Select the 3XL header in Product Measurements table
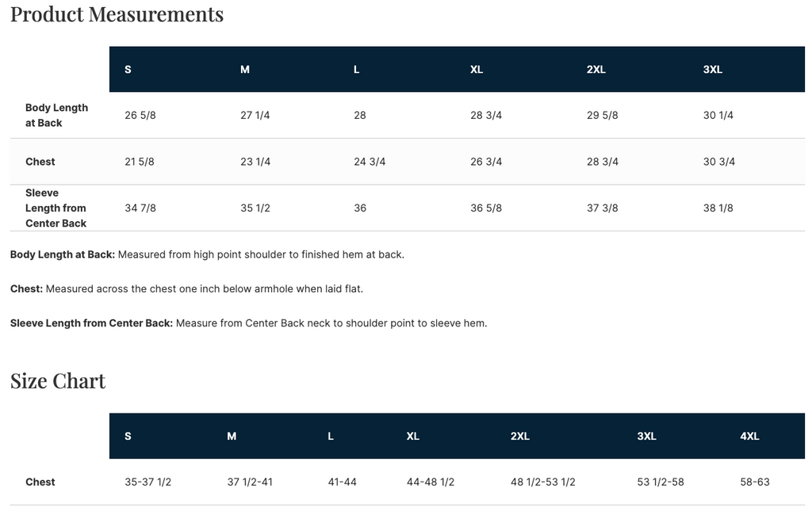812x511 pixels. [x=713, y=70]
